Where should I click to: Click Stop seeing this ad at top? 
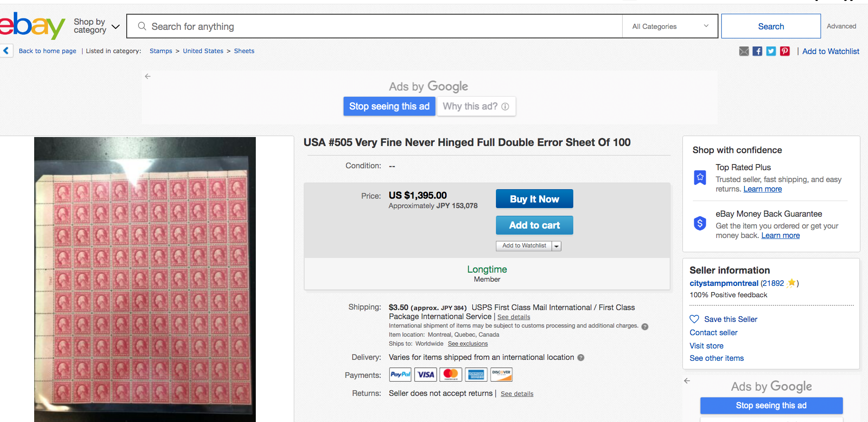point(389,106)
